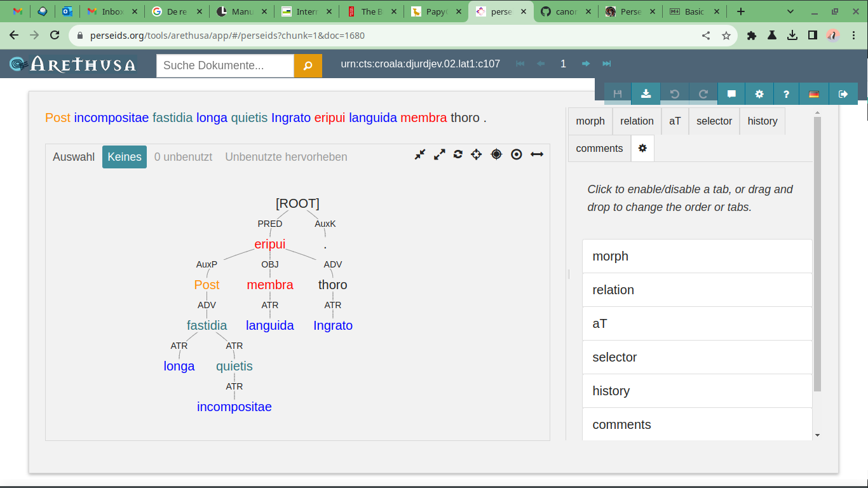Screen dimensions: 868x488
Task: Jump to last sentence arrow
Action: 607,64
